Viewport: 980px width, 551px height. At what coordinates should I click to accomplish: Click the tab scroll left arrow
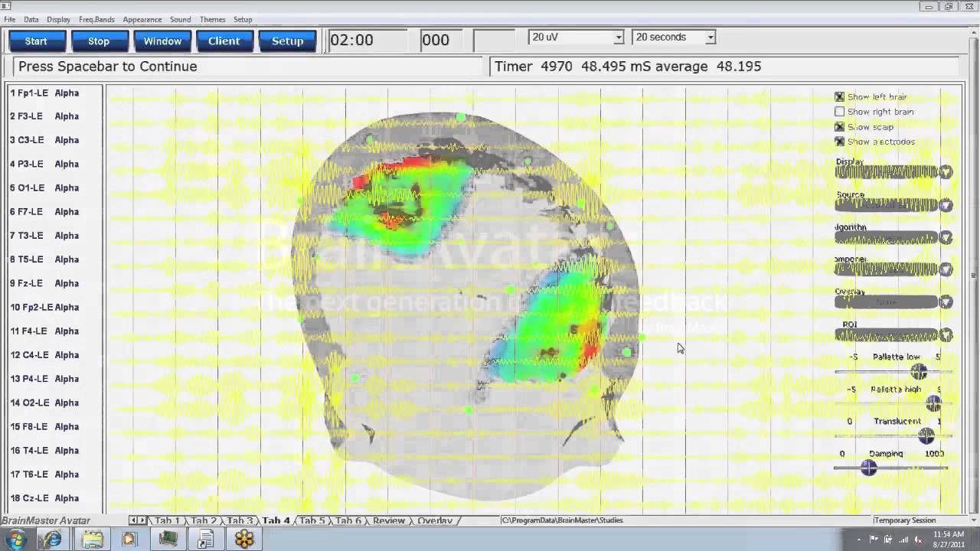[x=133, y=520]
